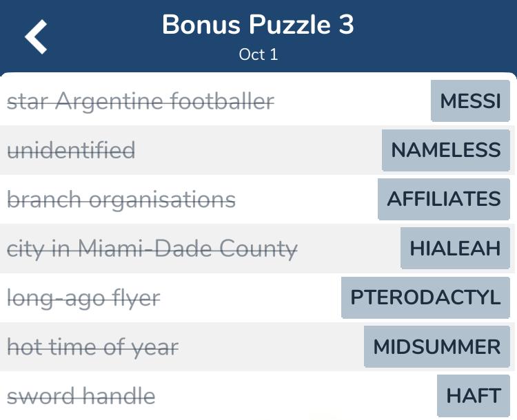Go back using the header arrow

point(37,36)
